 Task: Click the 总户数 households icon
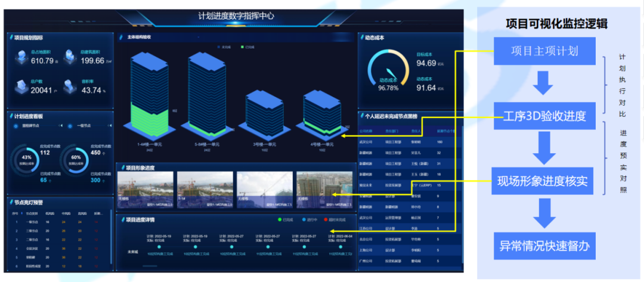tap(21, 86)
